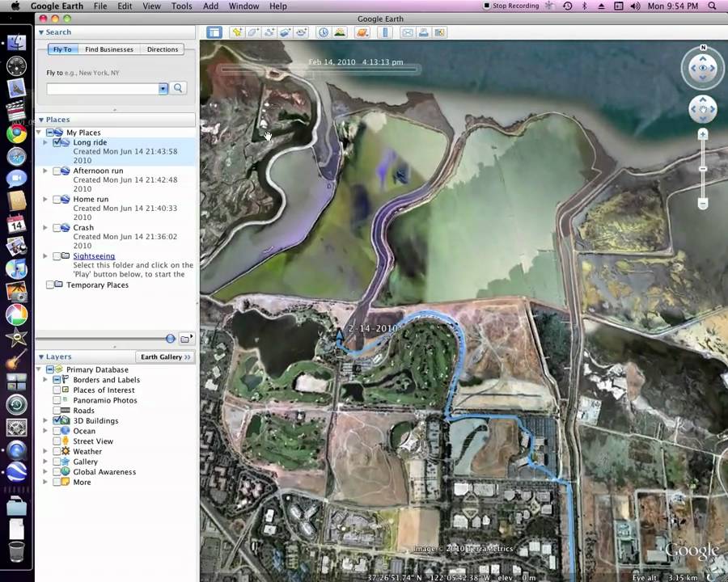Screen dimensions: 728x582
Task: Switch to the Find Businesses tab
Action: pos(109,49)
